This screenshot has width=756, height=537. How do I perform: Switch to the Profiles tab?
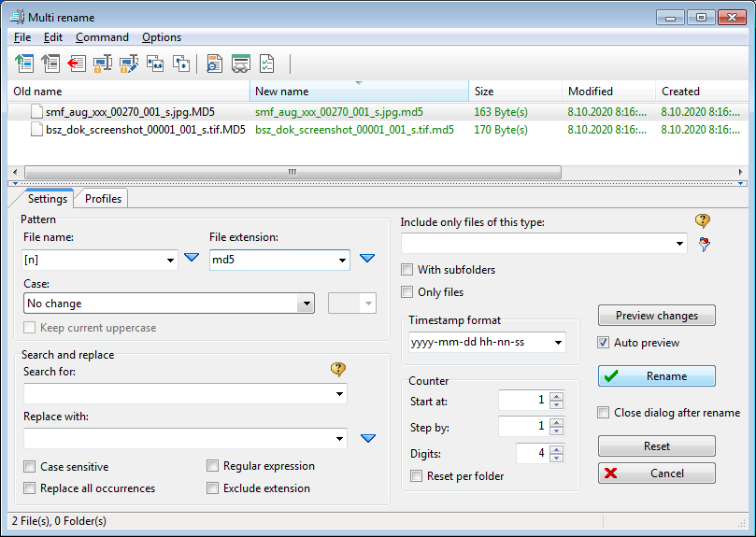pyautogui.click(x=103, y=199)
